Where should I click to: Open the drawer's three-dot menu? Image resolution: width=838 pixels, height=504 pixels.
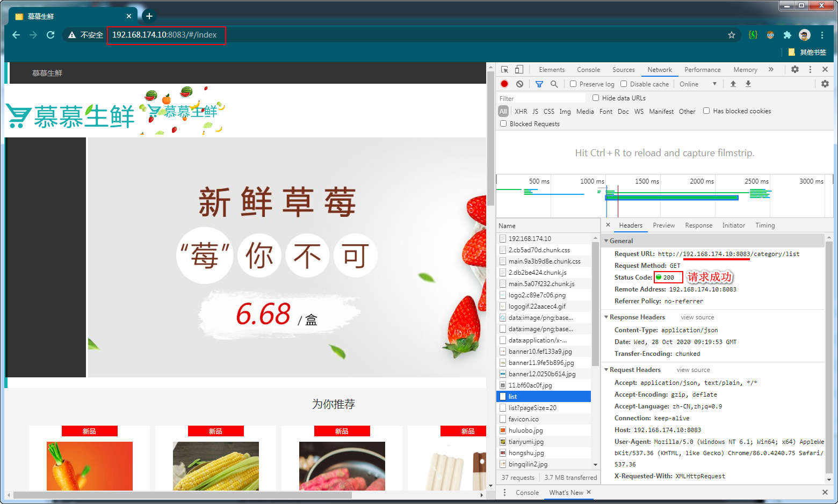coord(504,492)
